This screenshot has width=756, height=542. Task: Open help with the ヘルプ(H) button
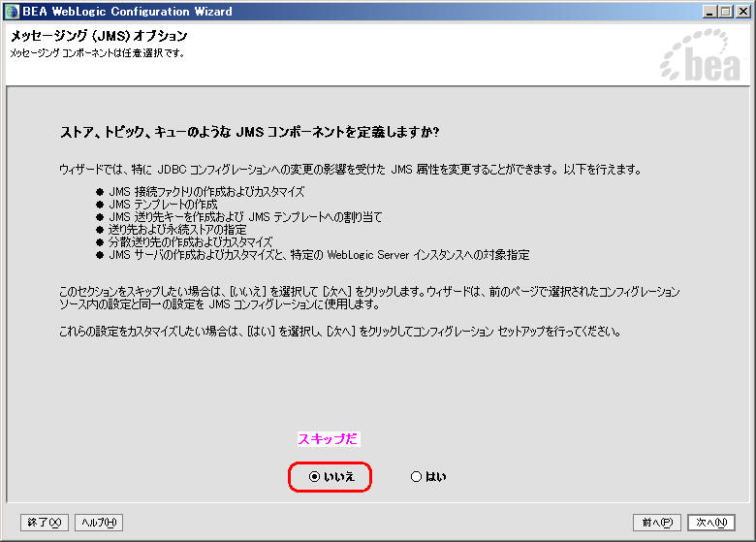point(98,523)
